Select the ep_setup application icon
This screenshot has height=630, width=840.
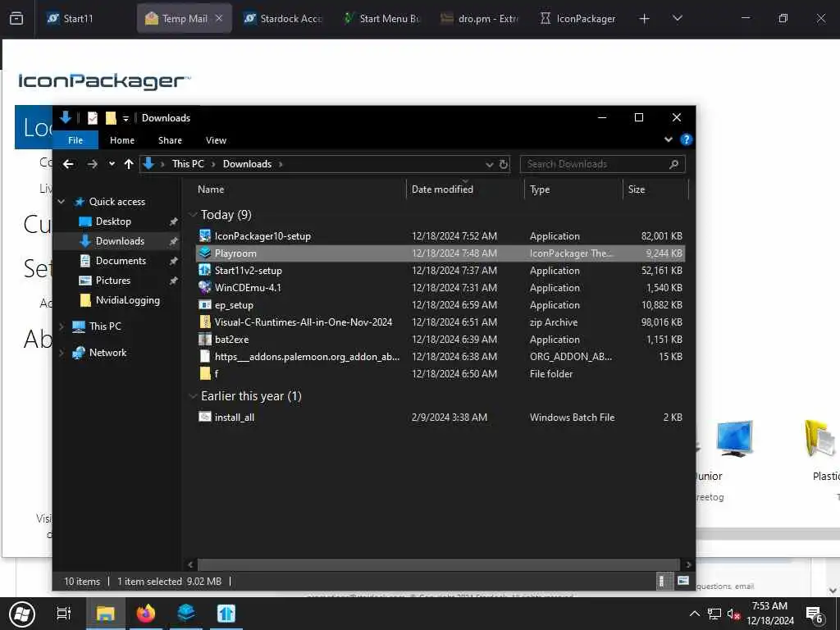[204, 305]
